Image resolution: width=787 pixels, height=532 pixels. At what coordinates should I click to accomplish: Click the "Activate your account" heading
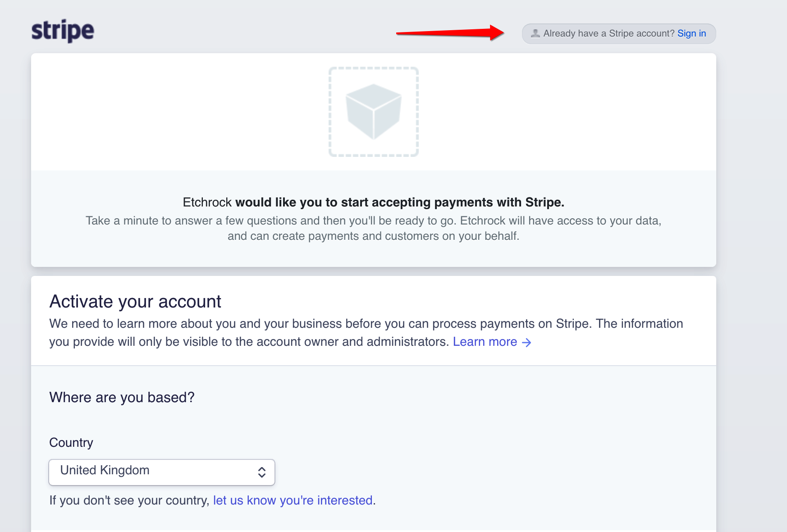tap(135, 302)
